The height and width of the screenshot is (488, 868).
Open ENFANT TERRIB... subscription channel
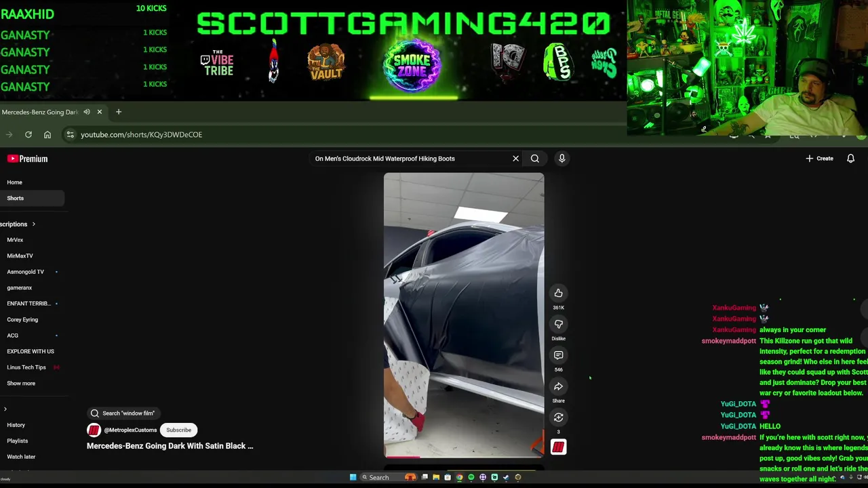pos(28,304)
